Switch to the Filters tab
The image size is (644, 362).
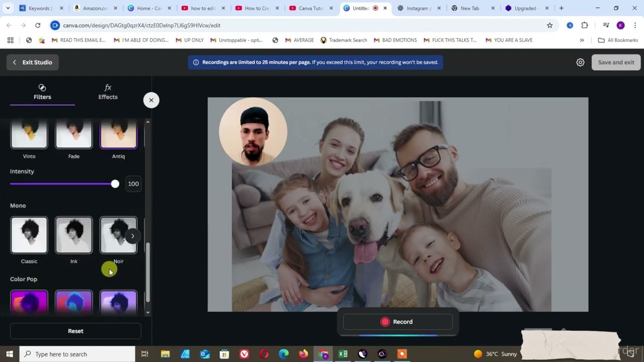point(42,92)
